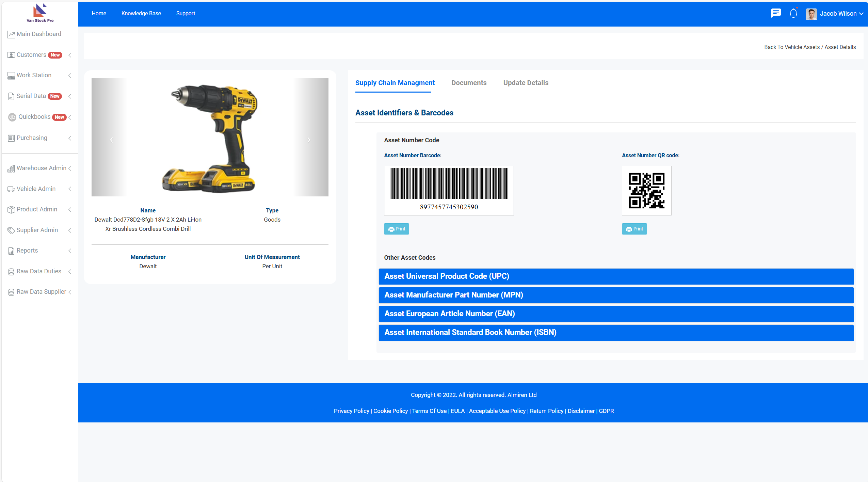This screenshot has height=482, width=868.
Task: Open Knowledge Base in top navigation
Action: click(x=141, y=14)
